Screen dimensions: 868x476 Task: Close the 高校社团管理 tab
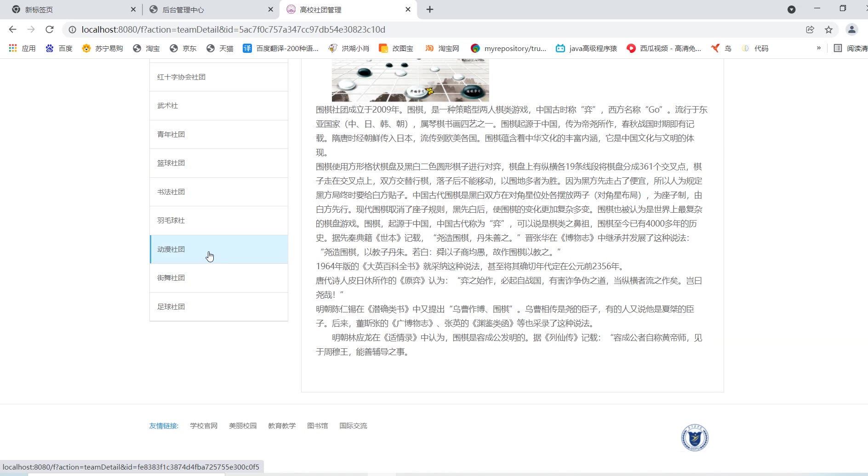(x=408, y=9)
